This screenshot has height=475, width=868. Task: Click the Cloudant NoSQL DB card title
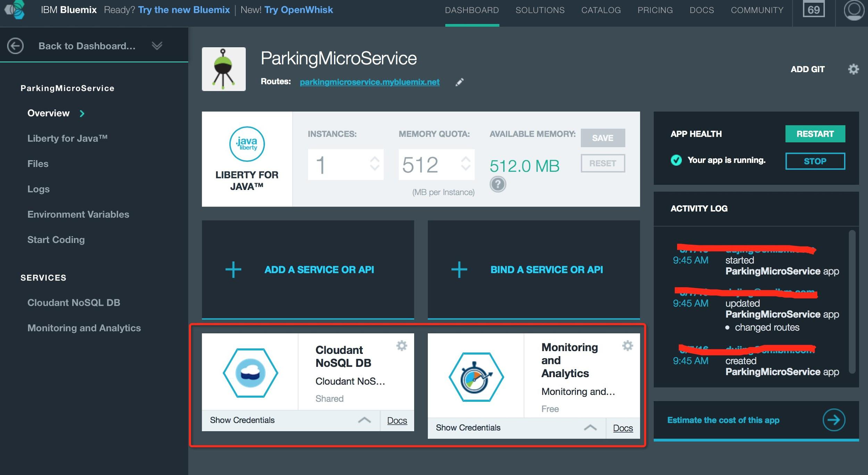[x=343, y=356]
